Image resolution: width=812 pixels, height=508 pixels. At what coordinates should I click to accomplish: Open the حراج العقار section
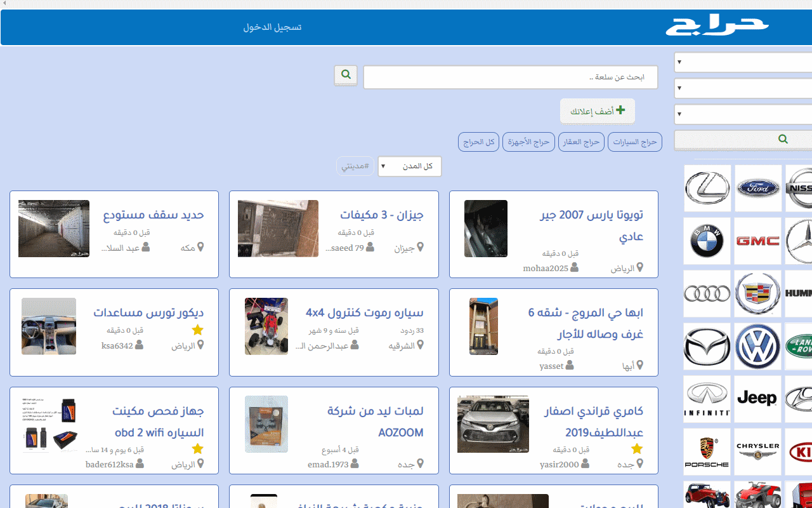[581, 142]
